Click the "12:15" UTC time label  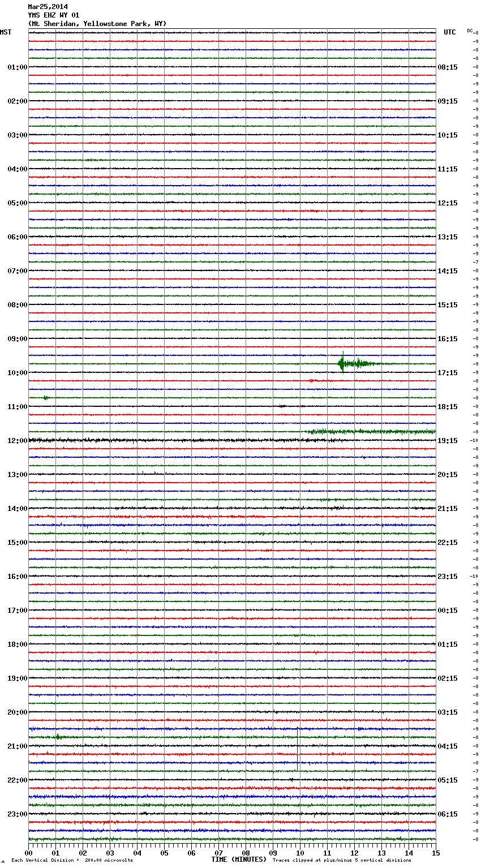[448, 203]
